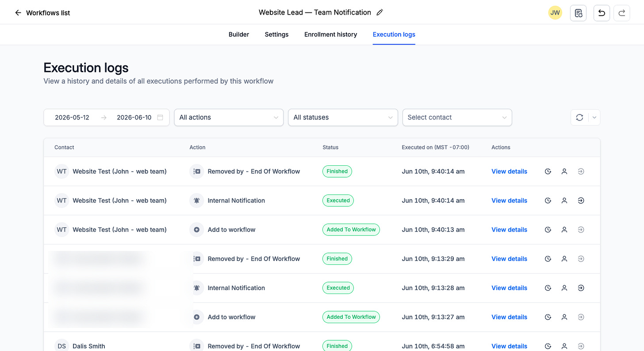Open the Enrollment history tab
This screenshot has width=644, height=351.
(x=331, y=34)
